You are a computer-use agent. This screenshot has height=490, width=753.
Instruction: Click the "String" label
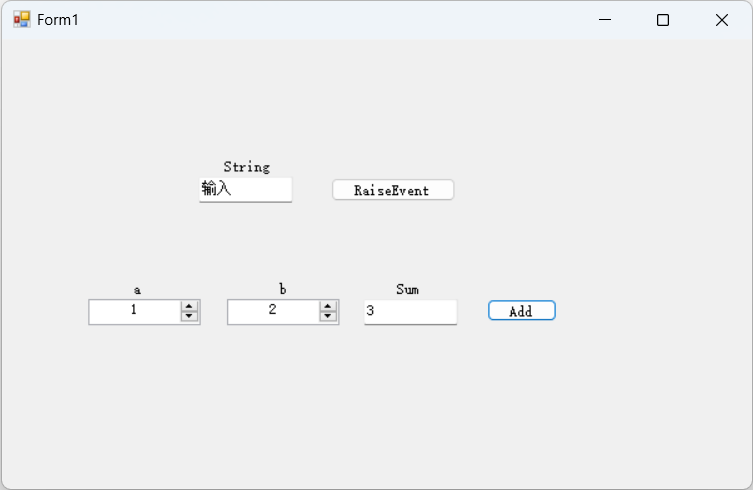tap(246, 167)
